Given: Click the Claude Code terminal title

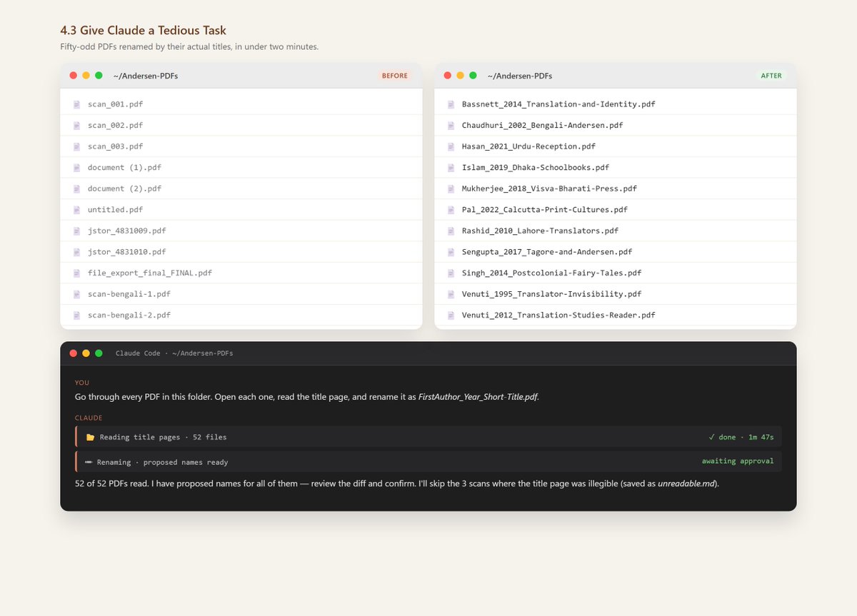Looking at the screenshot, I should tap(174, 353).
